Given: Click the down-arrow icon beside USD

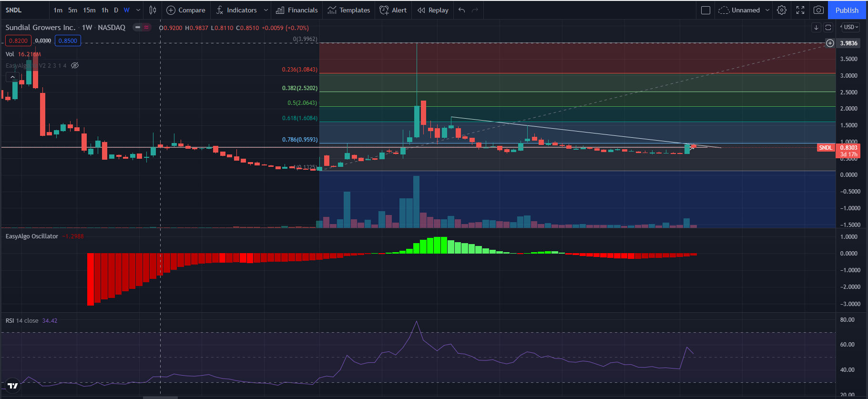Looking at the screenshot, I should tap(816, 27).
